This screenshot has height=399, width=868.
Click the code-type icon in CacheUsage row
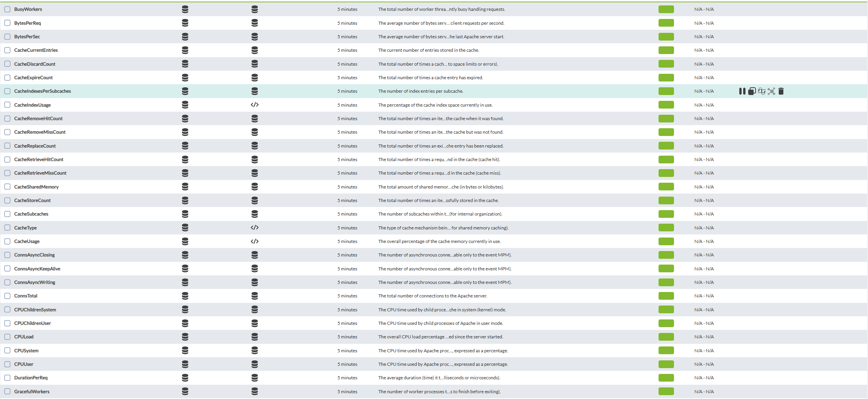[x=255, y=241]
